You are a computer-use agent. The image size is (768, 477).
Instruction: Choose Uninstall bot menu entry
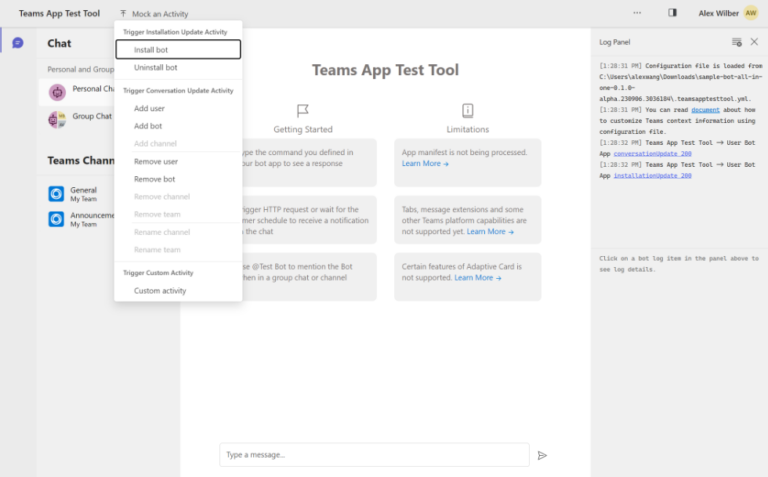[x=156, y=67]
